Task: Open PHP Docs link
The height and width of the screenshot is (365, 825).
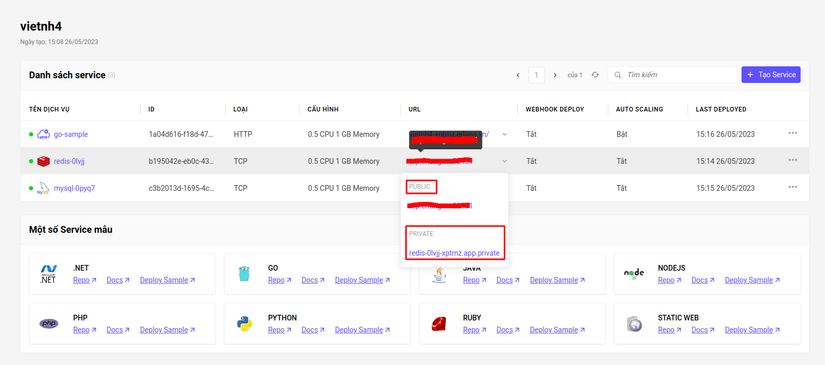Action: [118, 330]
